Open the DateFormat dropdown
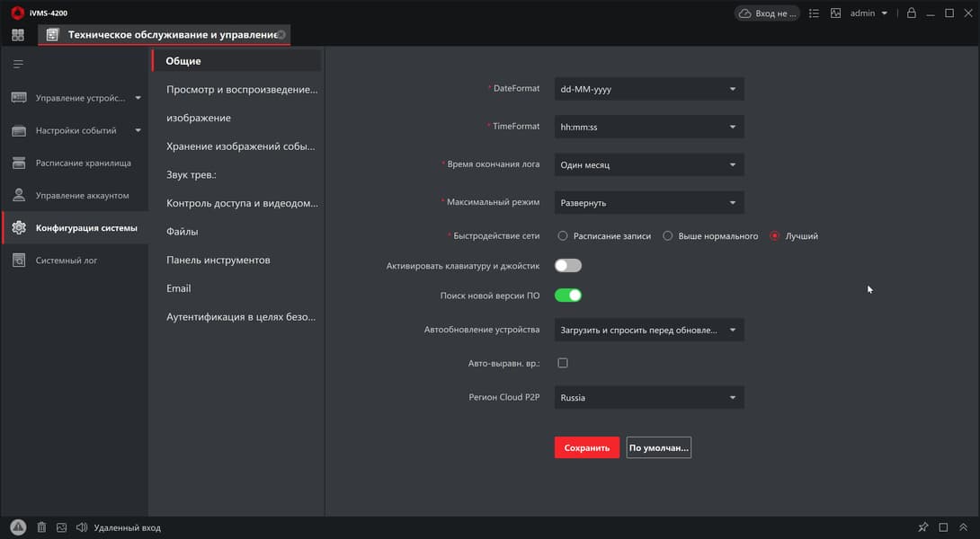Image resolution: width=980 pixels, height=539 pixels. click(648, 89)
